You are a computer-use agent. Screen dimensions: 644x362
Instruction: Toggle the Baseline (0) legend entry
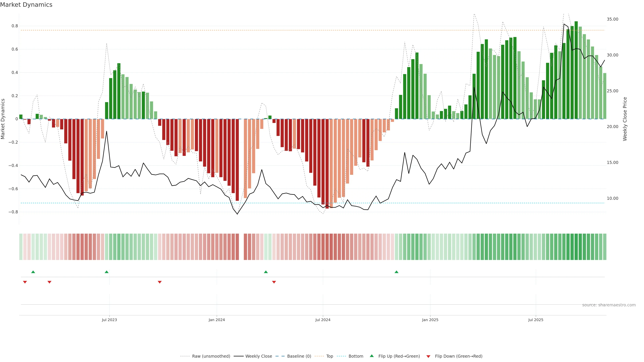(x=299, y=356)
